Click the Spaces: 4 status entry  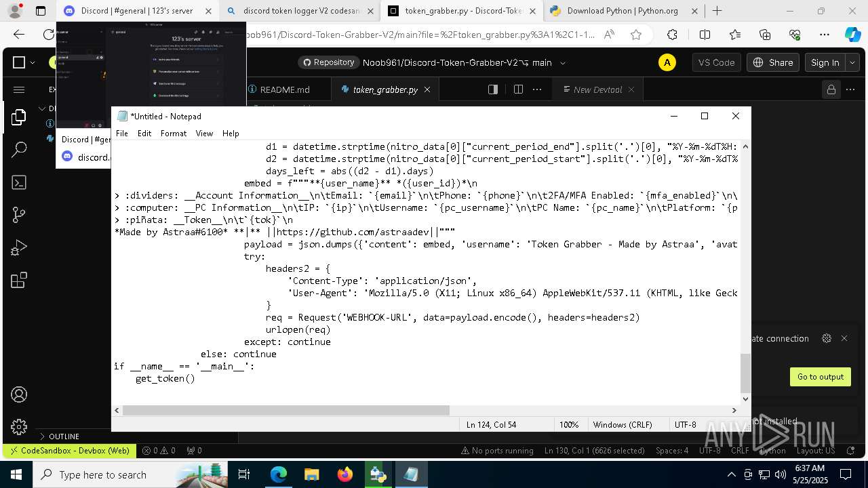(672, 450)
